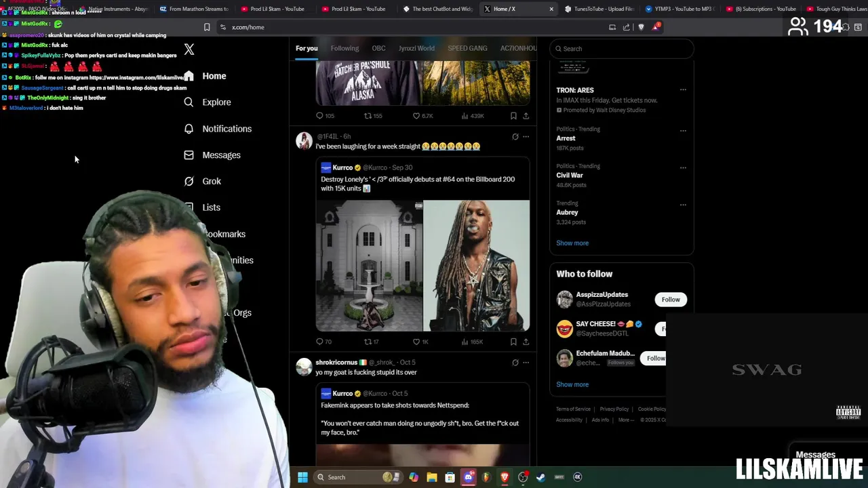Open the more menu on the 1F4IL post

pos(526,137)
